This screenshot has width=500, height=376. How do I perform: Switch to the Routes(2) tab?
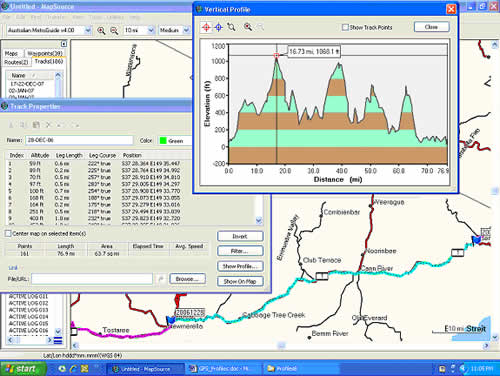tap(16, 62)
